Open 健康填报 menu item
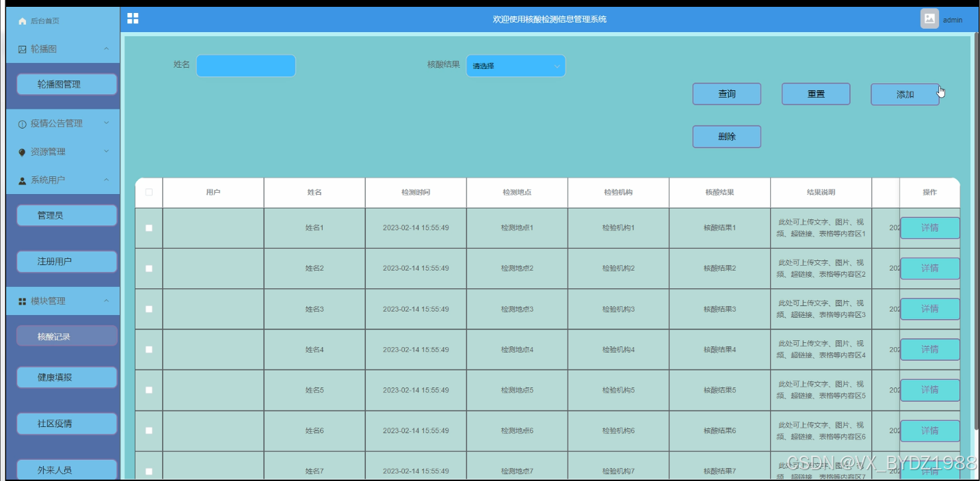 pyautogui.click(x=67, y=378)
